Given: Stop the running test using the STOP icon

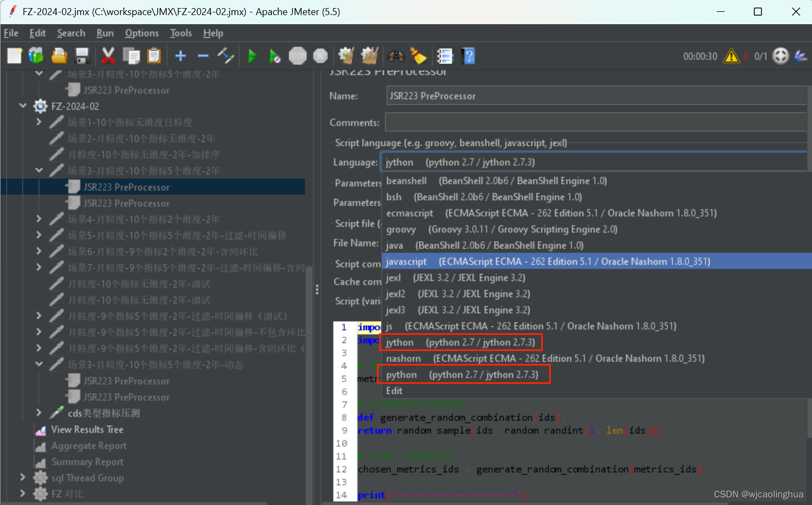Looking at the screenshot, I should pyautogui.click(x=298, y=55).
